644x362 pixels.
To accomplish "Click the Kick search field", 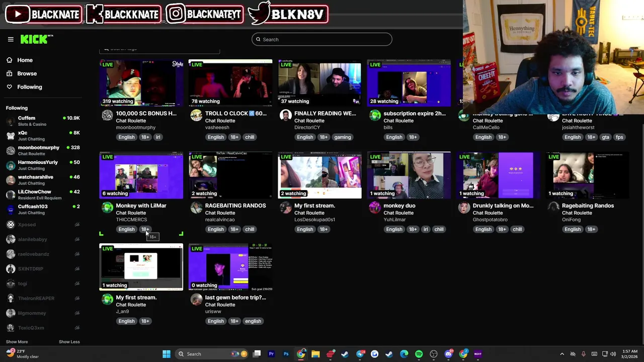I will 322,39.
